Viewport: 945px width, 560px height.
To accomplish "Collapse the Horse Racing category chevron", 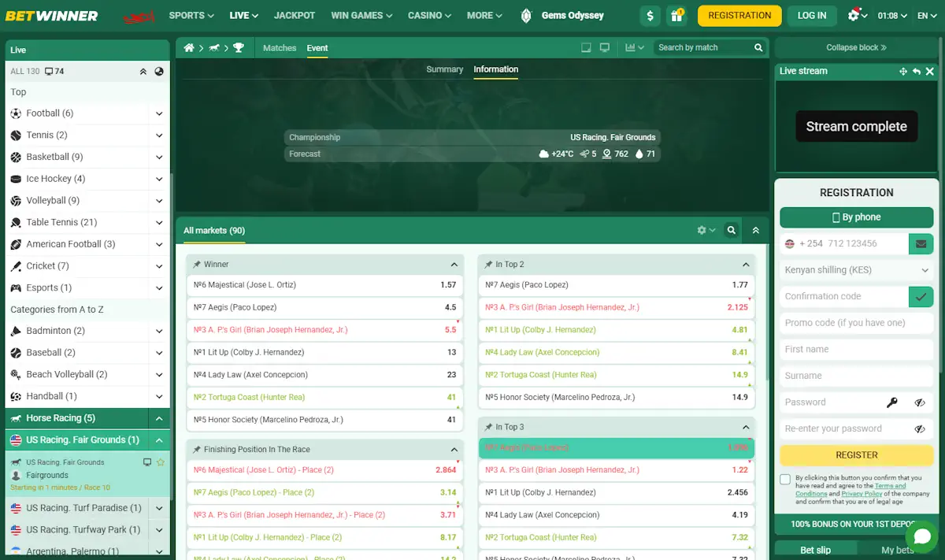I will point(158,417).
